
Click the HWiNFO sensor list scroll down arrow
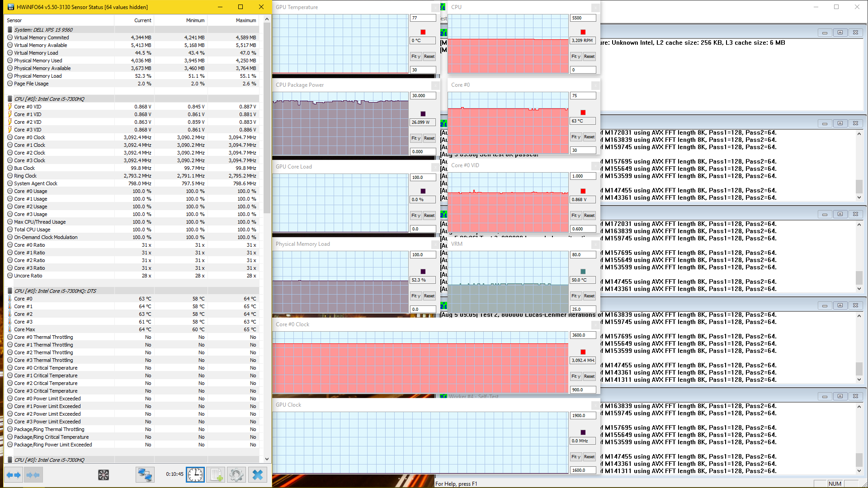(267, 459)
